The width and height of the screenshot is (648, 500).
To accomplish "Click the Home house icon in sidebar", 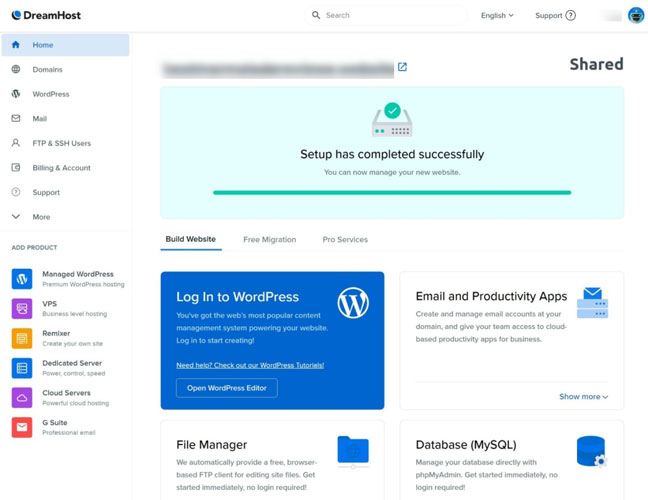I will coord(16,45).
